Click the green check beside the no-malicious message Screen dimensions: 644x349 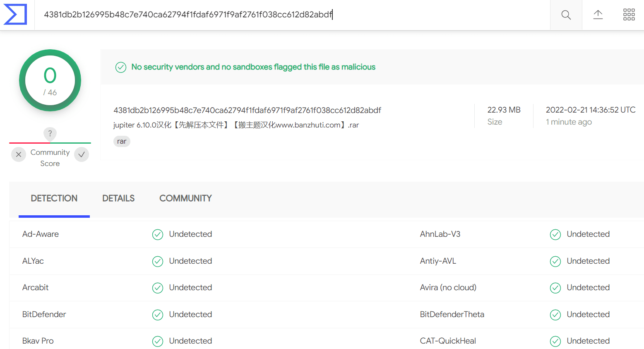(121, 67)
